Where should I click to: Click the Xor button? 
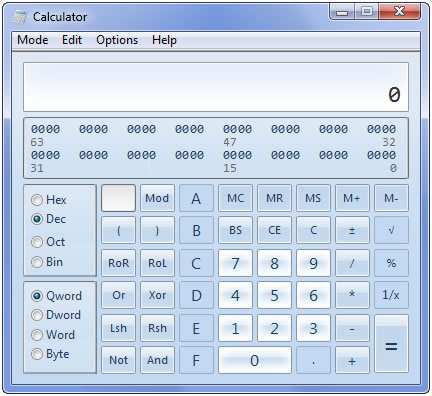(157, 295)
